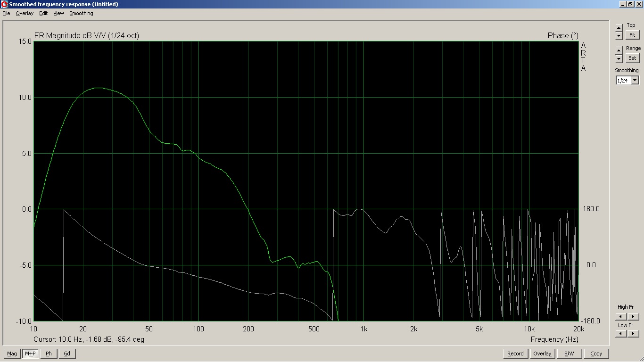
Task: Toggle B/W color mode
Action: coord(569,354)
